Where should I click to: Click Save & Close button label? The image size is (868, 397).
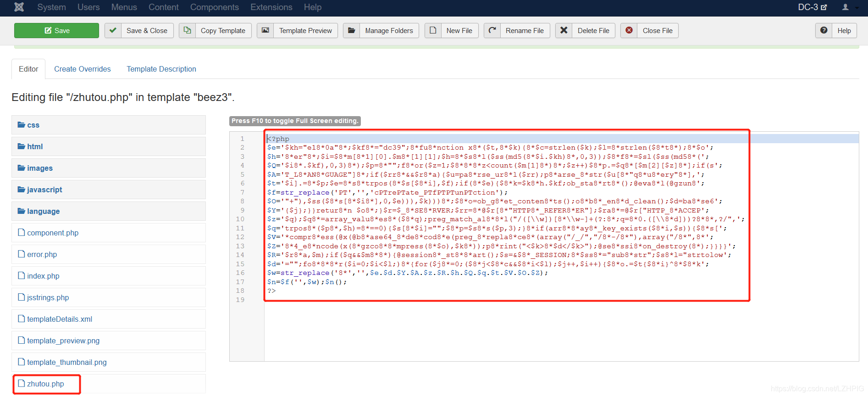click(147, 31)
